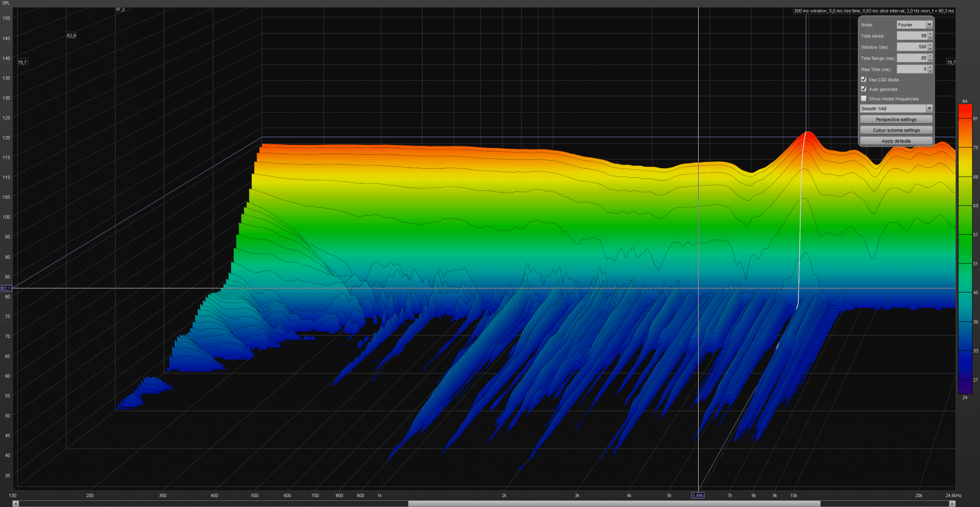Click the 24,6kHz frequency axis label
Image resolution: width=980 pixels, height=507 pixels.
point(953,496)
